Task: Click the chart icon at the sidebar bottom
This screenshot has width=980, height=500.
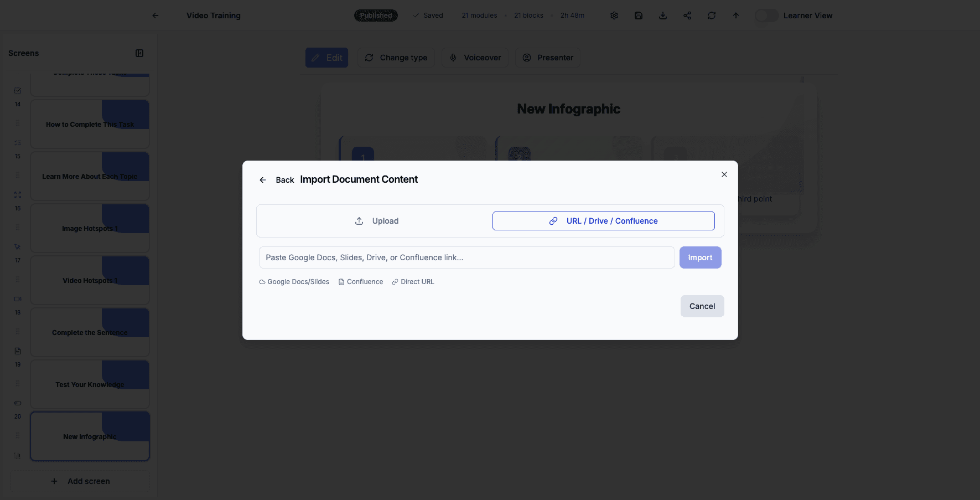Action: (x=17, y=455)
